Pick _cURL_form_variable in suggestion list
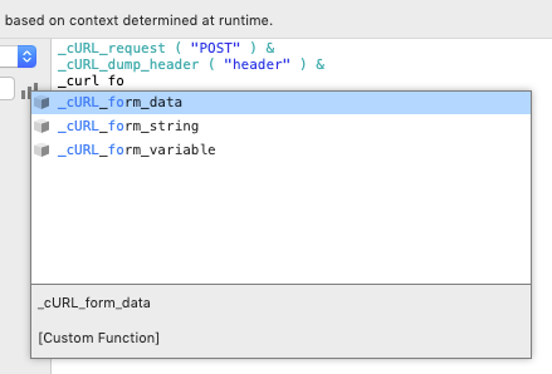This screenshot has height=374, width=552. 281,150
